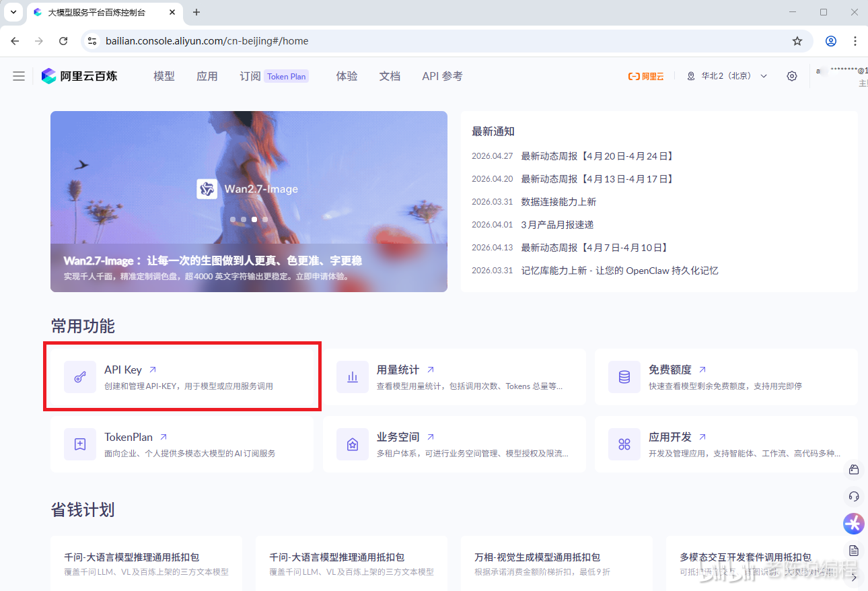Open the arrow link next to API Key
This screenshot has height=591, width=868.
coord(153,370)
